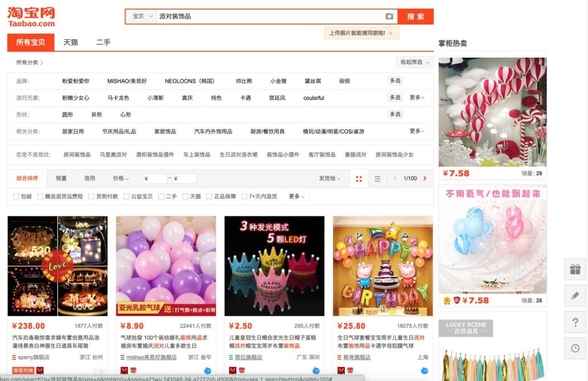Screen dimensions: 588x381
Task: Open the LUCKY SCENE tassel ad
Action: 492,347
